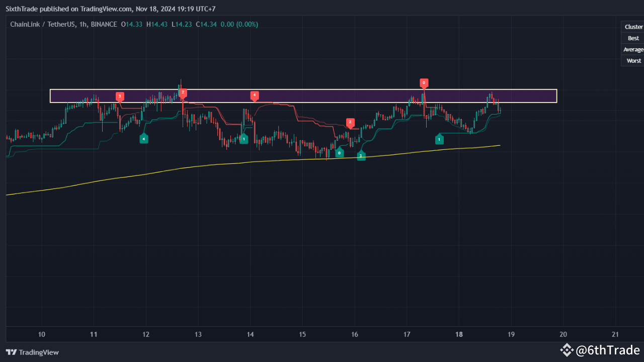Image resolution: width=644 pixels, height=362 pixels.
Task: Click the @6thTrade handle text
Action: [x=608, y=350]
